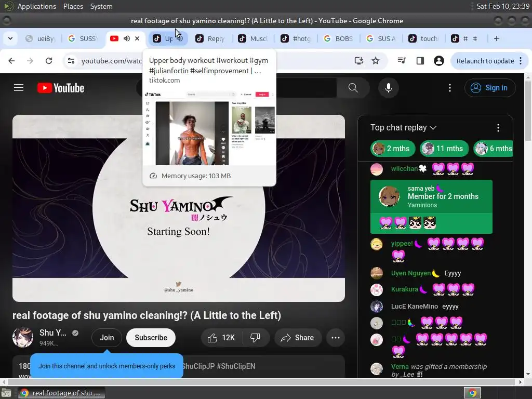The height and width of the screenshot is (399, 532).
Task: Subscribe to Shu Yamino channel
Action: [x=151, y=338]
